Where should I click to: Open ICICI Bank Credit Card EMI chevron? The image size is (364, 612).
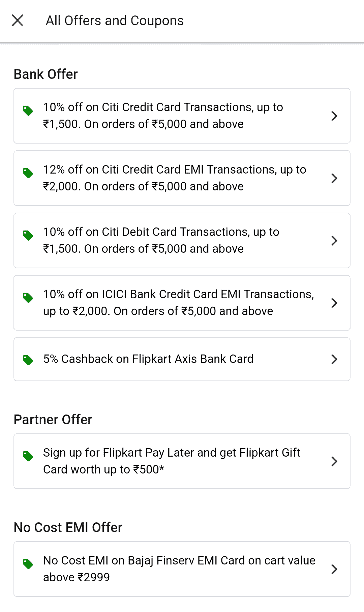(334, 303)
